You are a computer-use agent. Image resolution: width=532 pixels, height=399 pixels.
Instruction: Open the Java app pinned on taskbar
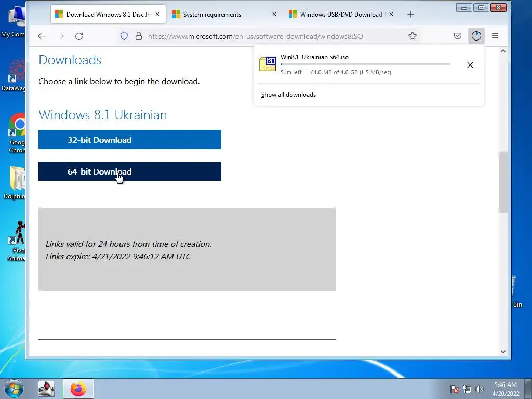point(46,389)
